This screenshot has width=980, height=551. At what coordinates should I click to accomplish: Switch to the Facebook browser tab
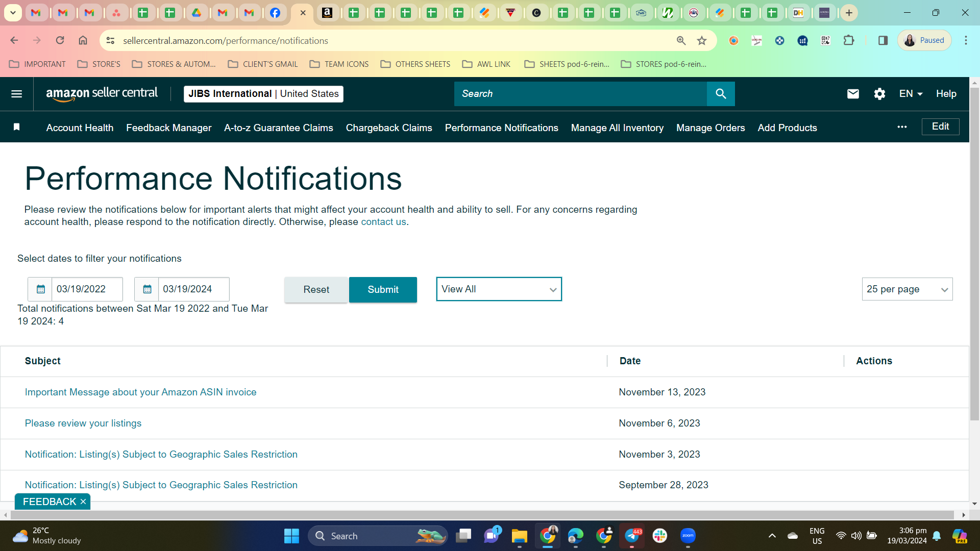275,13
